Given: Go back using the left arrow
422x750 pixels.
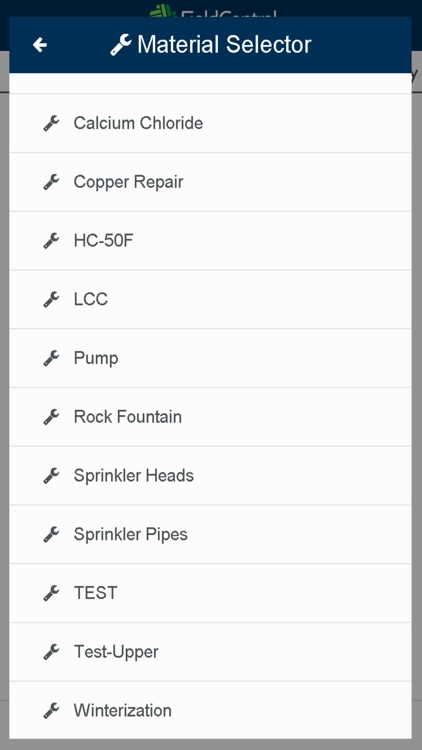Looking at the screenshot, I should click(40, 45).
